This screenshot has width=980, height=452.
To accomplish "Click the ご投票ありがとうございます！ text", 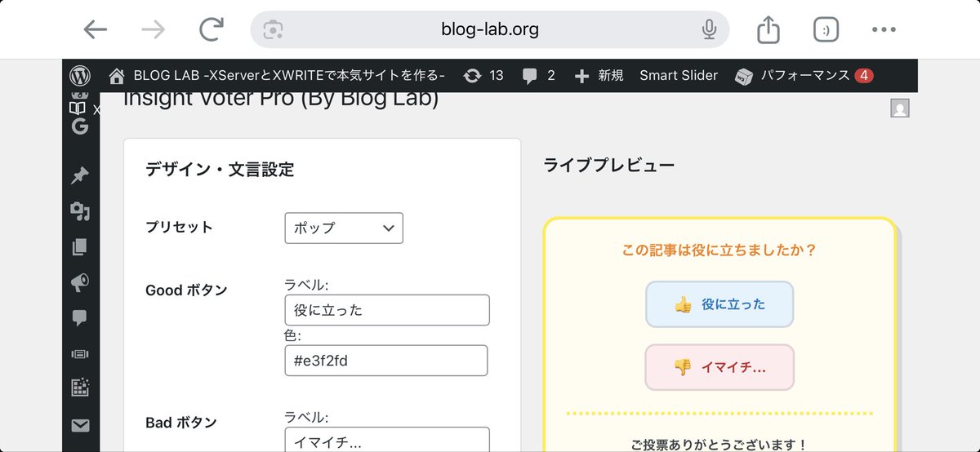I will click(x=719, y=445).
